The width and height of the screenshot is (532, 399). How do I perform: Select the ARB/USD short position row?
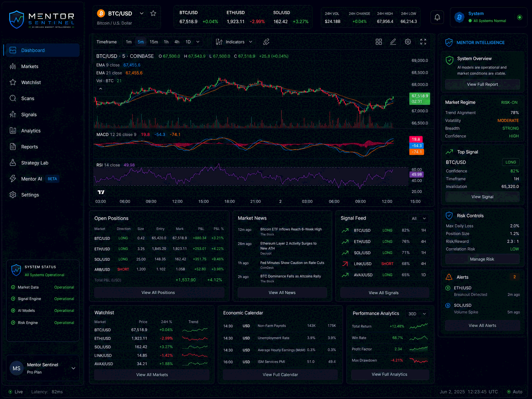click(x=159, y=269)
